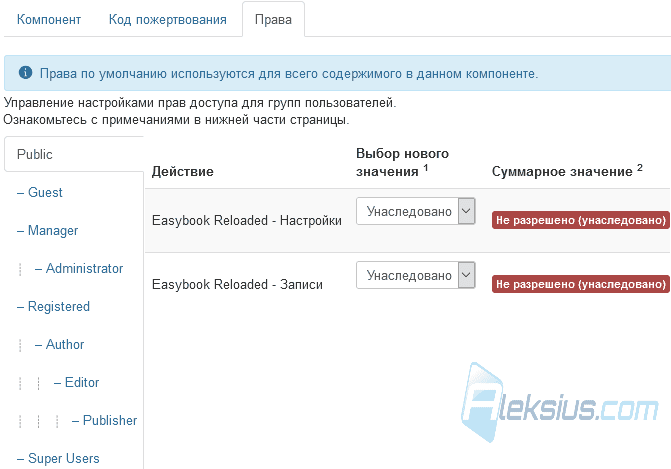Click the Суммарное значение column header
The width and height of the screenshot is (671, 469).
[x=567, y=171]
